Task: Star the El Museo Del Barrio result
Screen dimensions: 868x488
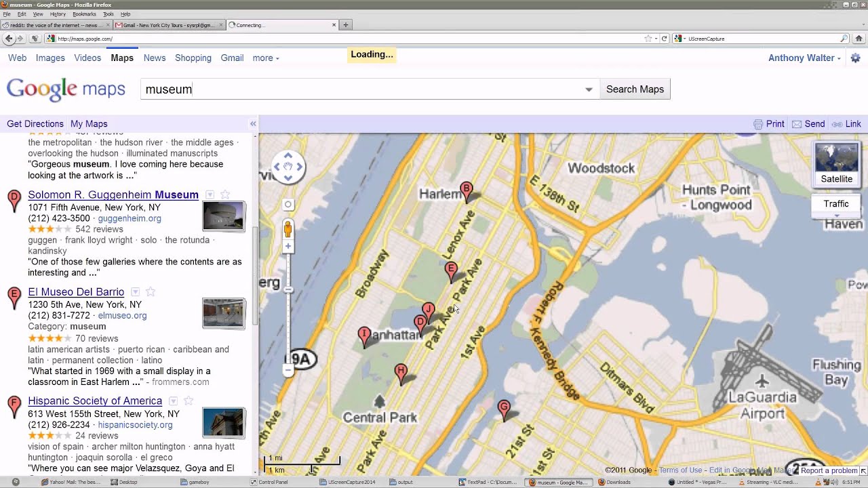Action: [x=151, y=292]
